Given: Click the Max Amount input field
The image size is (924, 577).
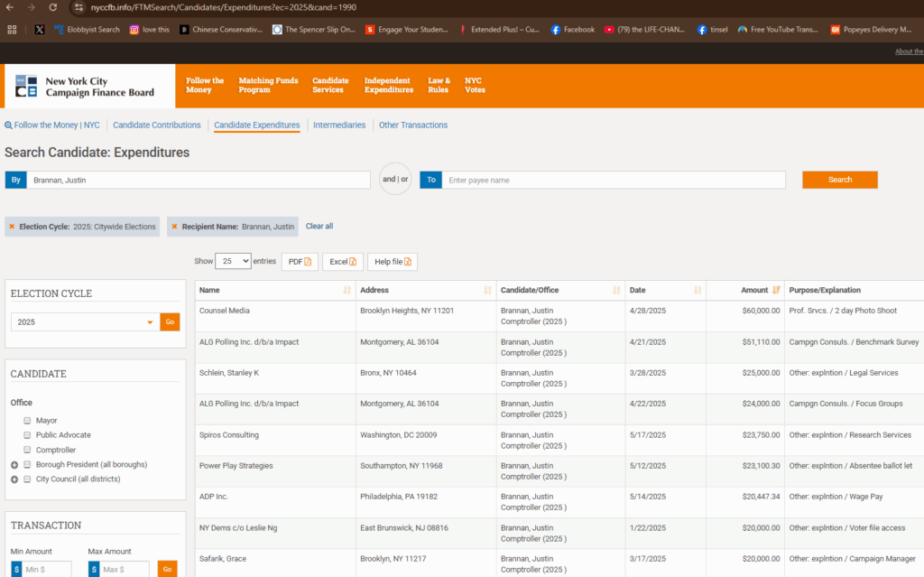Looking at the screenshot, I should (x=124, y=570).
